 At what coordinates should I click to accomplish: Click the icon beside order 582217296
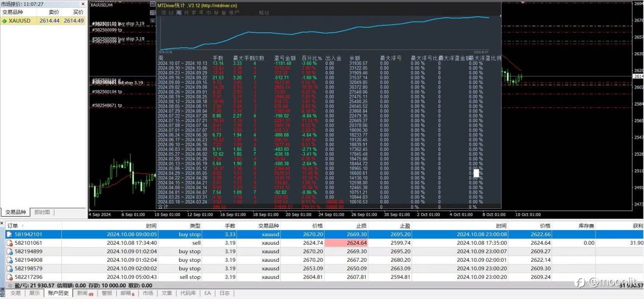point(9,277)
